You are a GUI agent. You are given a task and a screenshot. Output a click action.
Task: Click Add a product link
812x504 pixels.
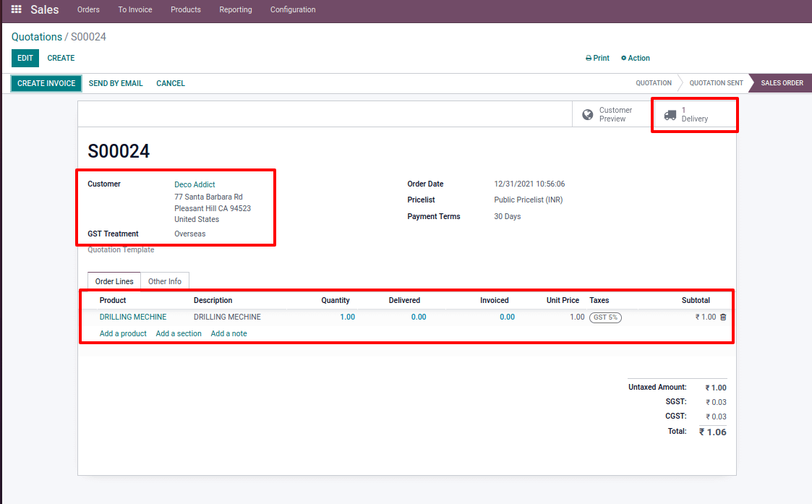[x=123, y=333]
